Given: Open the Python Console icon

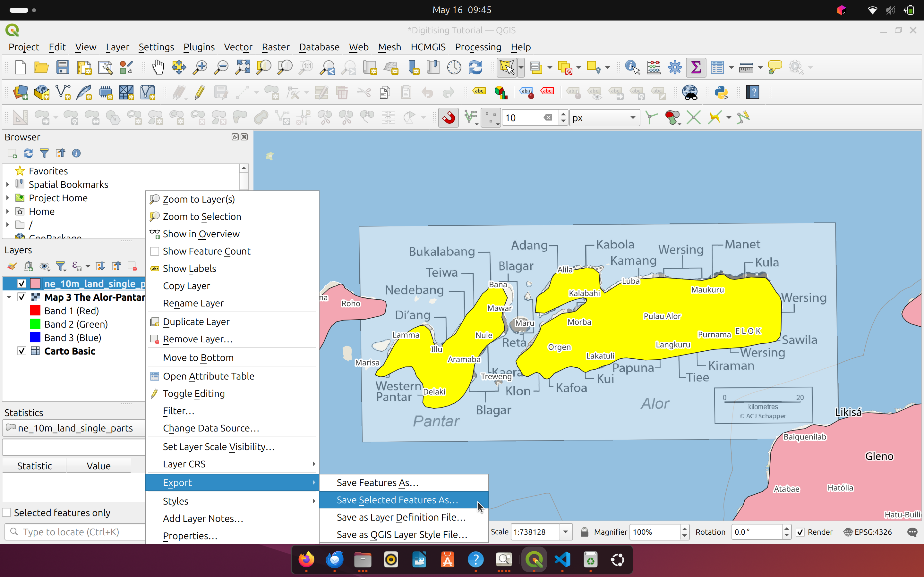Looking at the screenshot, I should pos(721,92).
